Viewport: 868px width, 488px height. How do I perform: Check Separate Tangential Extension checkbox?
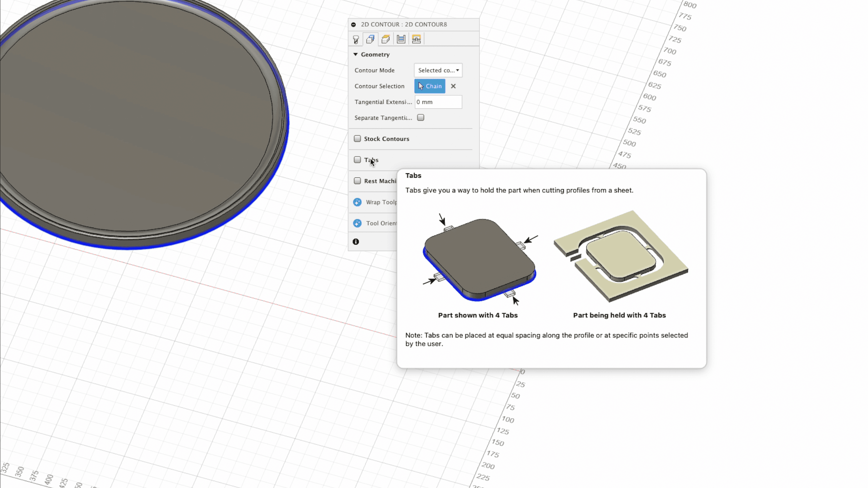click(x=421, y=118)
